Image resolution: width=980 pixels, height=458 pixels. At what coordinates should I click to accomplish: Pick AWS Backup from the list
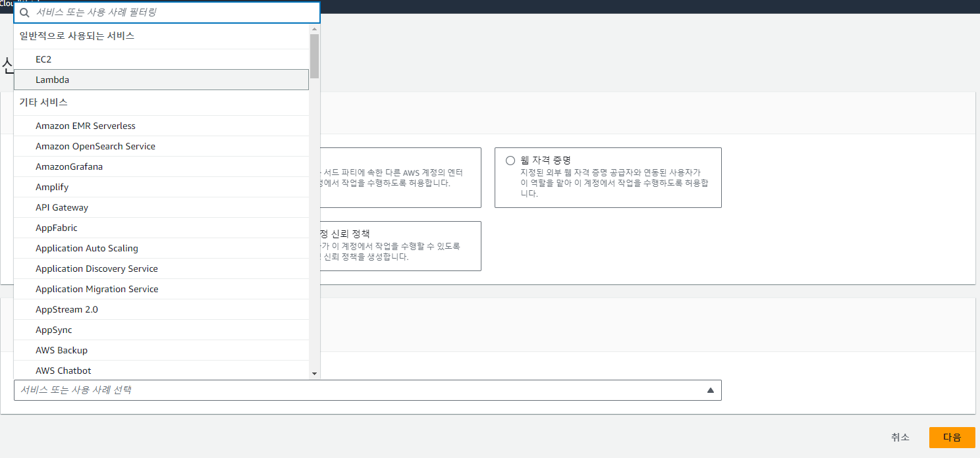tap(161, 350)
